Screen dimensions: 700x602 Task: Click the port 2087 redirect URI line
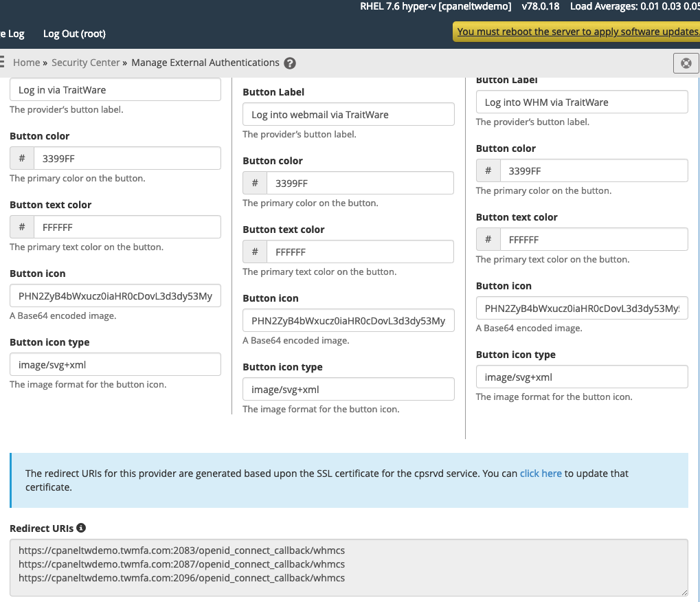[x=181, y=564]
